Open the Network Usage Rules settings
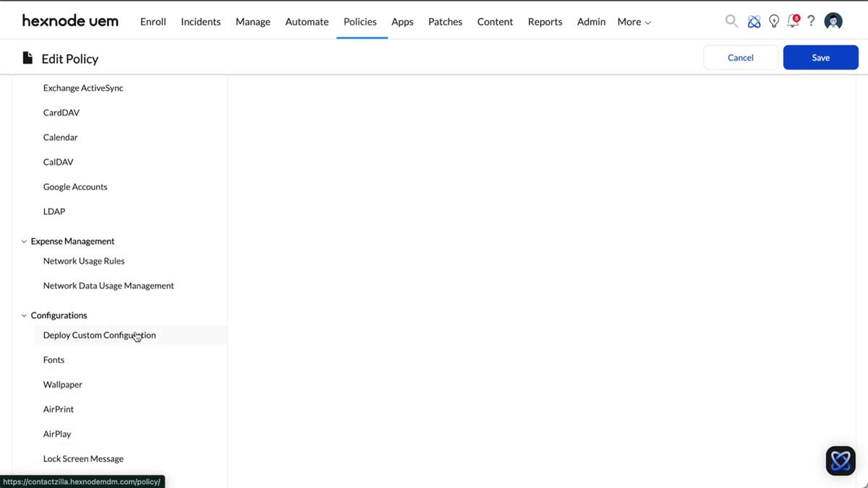Viewport: 868px width, 488px height. point(84,260)
